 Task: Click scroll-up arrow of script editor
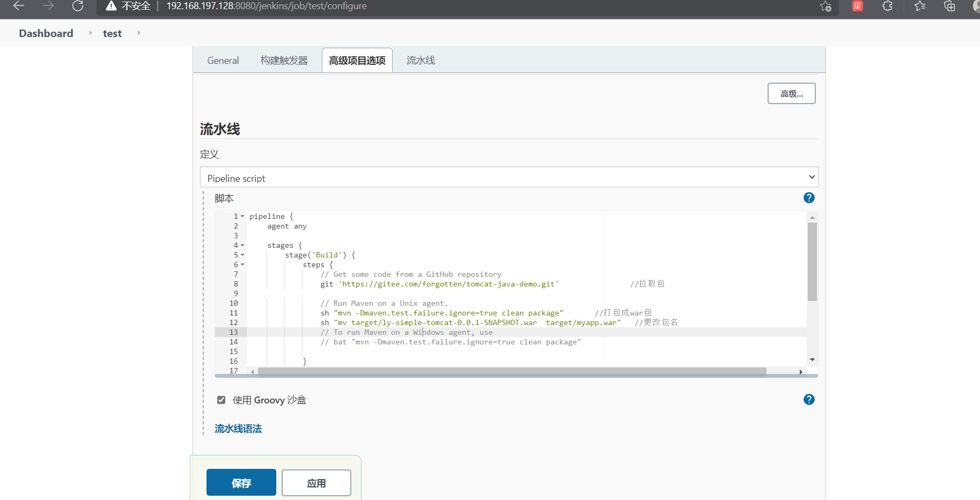point(812,217)
